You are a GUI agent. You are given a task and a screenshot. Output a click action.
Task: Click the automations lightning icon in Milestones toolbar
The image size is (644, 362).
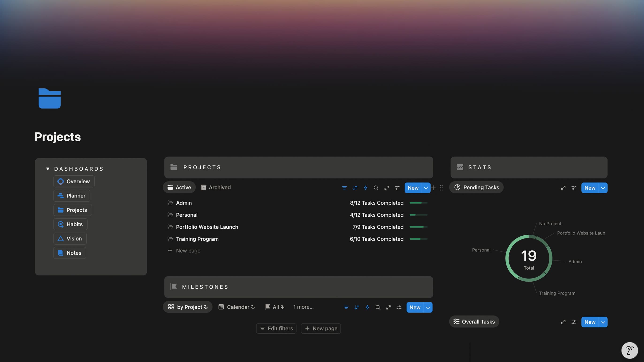pyautogui.click(x=367, y=307)
